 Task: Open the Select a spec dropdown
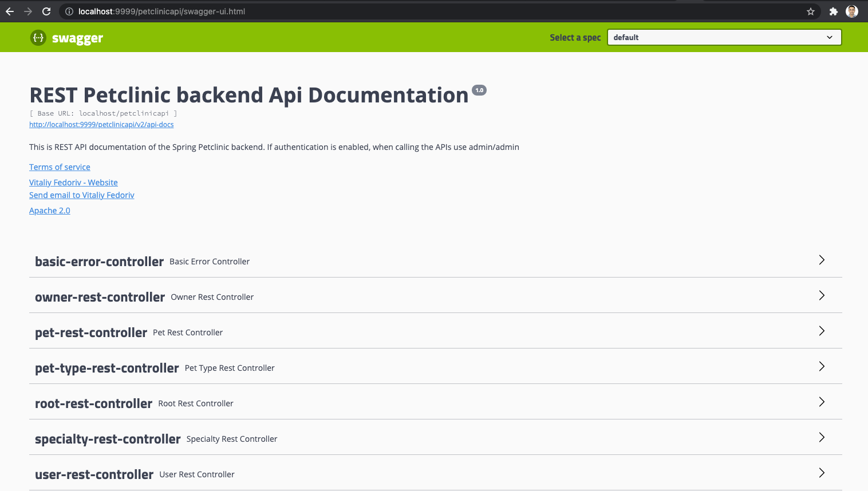point(724,37)
